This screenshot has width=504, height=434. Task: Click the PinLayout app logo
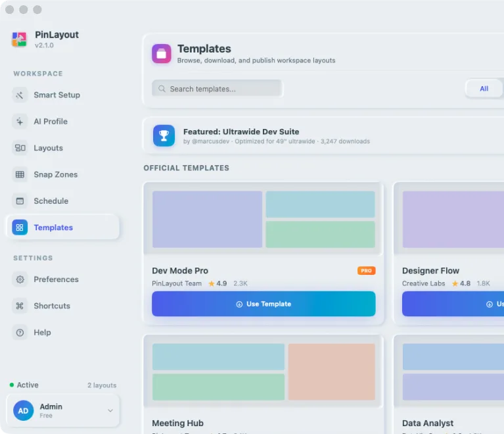[19, 39]
